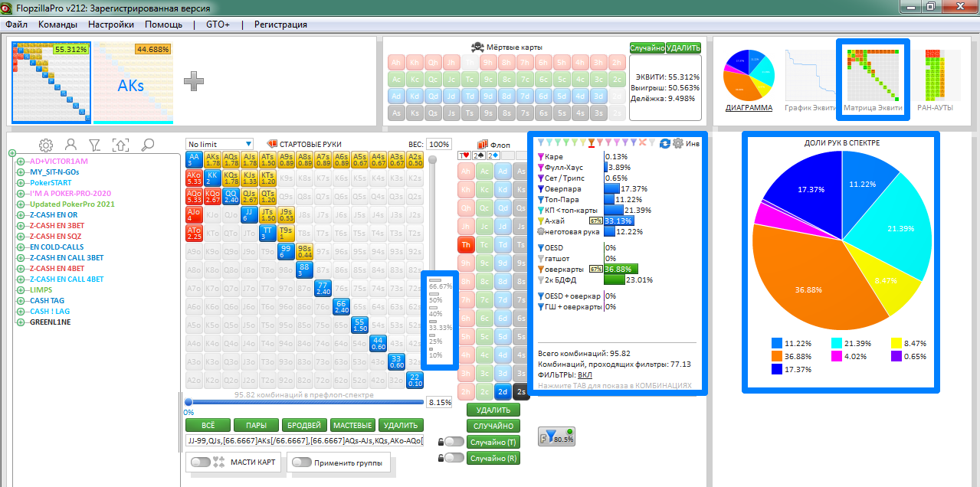
Task: Open the GTO+ menu item
Action: pos(218,24)
